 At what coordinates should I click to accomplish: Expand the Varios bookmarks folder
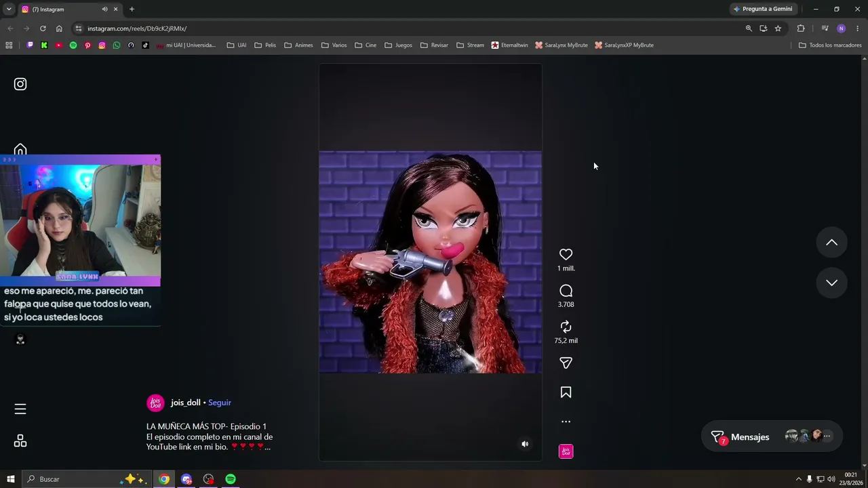(334, 45)
